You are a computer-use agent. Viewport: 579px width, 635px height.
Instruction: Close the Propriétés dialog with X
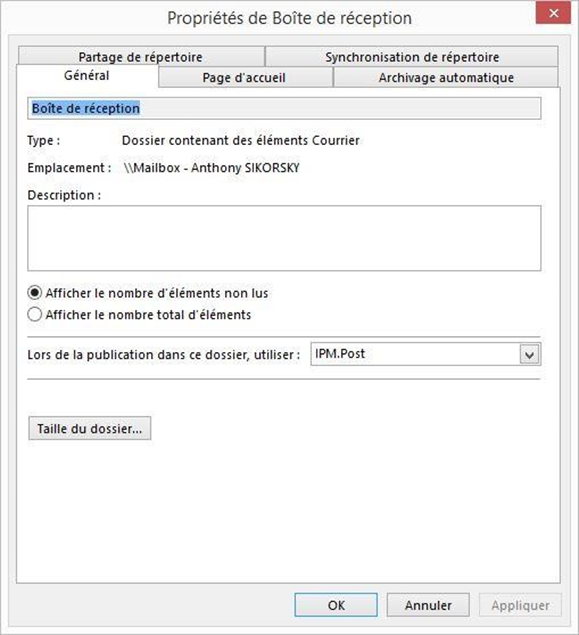pos(553,13)
